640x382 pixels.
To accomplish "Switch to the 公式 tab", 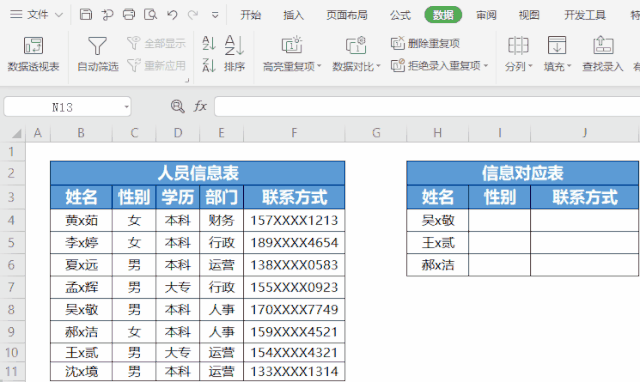I will [400, 16].
